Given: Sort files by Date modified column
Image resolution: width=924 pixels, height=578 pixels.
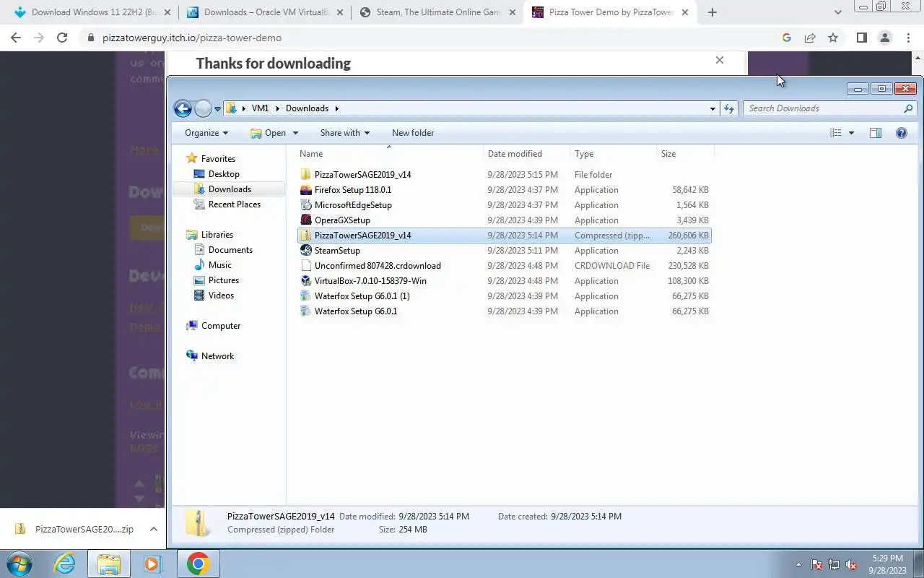Looking at the screenshot, I should 526,154.
